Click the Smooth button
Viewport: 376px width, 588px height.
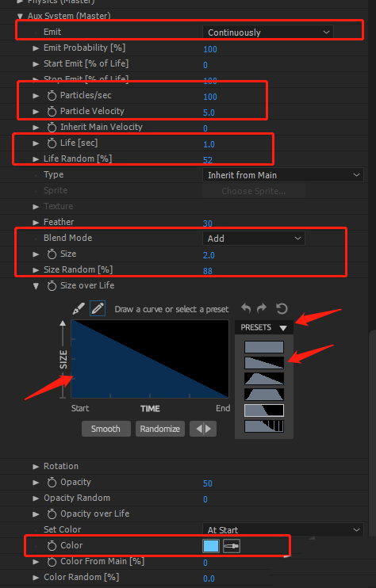tap(106, 429)
